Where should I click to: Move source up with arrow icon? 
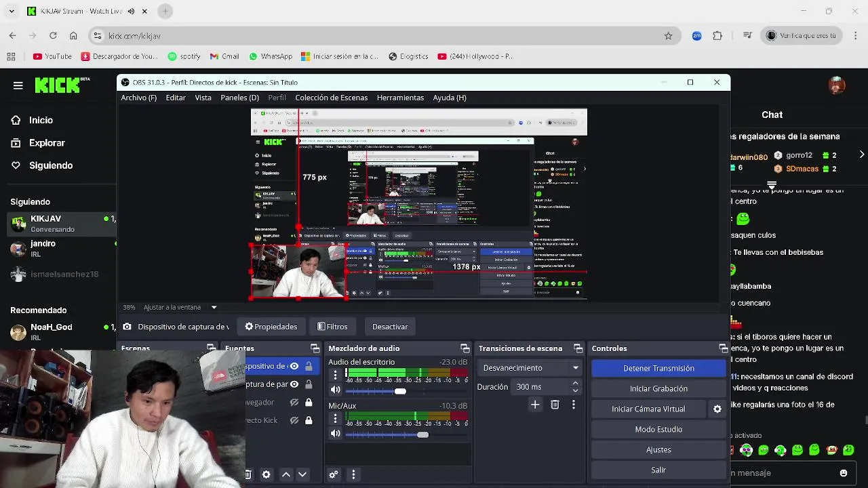[x=286, y=474]
